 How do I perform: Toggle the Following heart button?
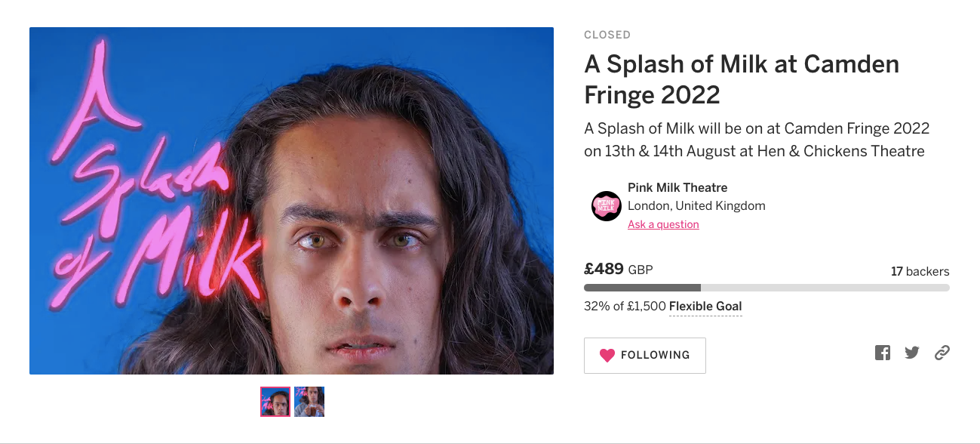pyautogui.click(x=644, y=355)
